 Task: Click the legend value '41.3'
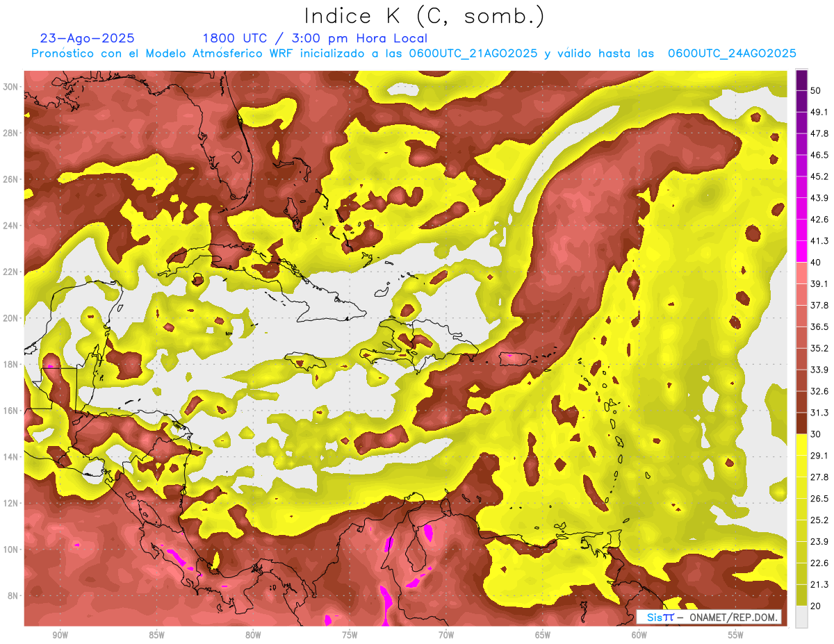(x=819, y=241)
